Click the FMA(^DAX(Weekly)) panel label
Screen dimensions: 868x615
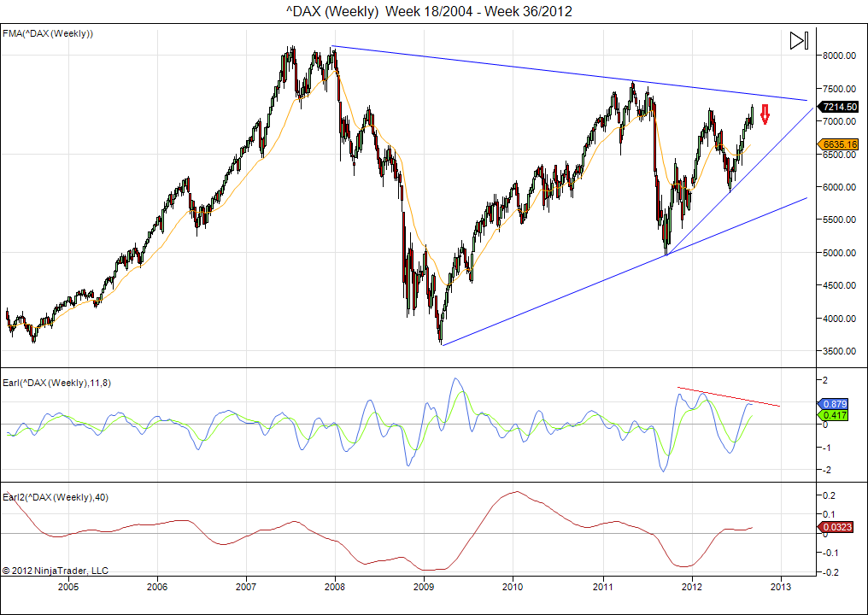tap(48, 33)
